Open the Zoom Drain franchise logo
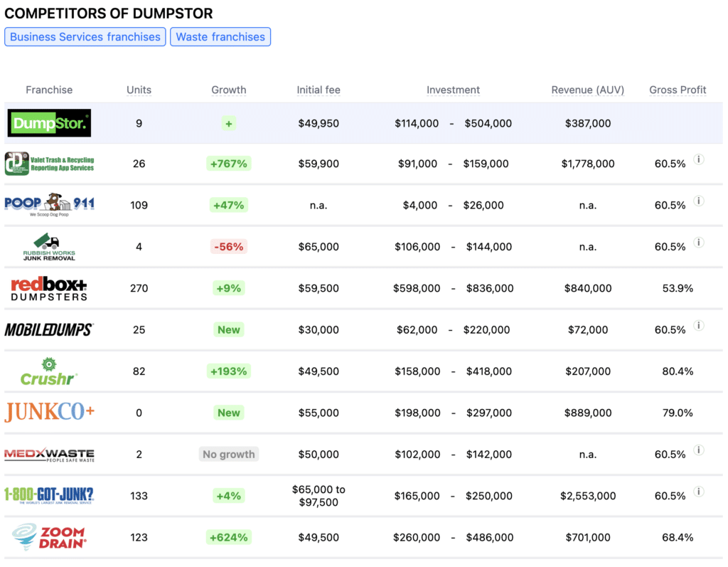The image size is (728, 567). coord(49,537)
